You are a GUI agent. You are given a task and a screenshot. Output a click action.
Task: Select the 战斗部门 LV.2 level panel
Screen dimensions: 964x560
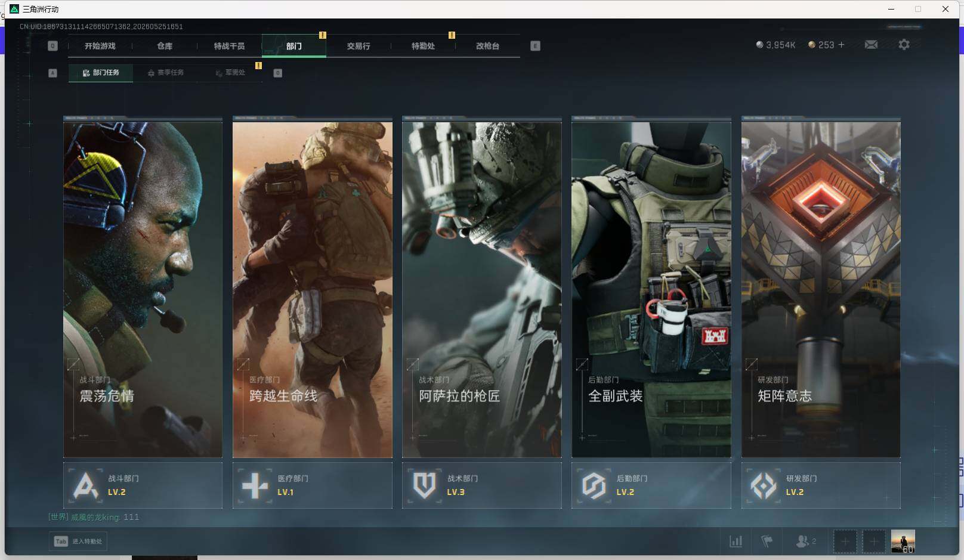point(143,485)
